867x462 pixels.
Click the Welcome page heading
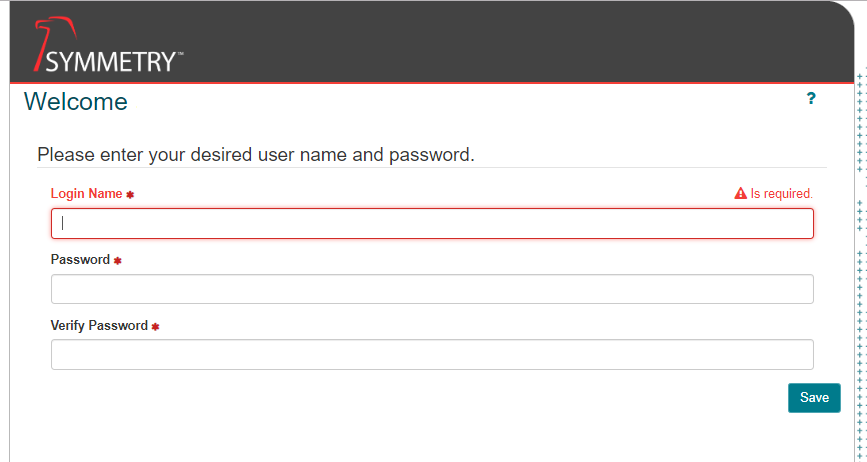pyautogui.click(x=76, y=102)
